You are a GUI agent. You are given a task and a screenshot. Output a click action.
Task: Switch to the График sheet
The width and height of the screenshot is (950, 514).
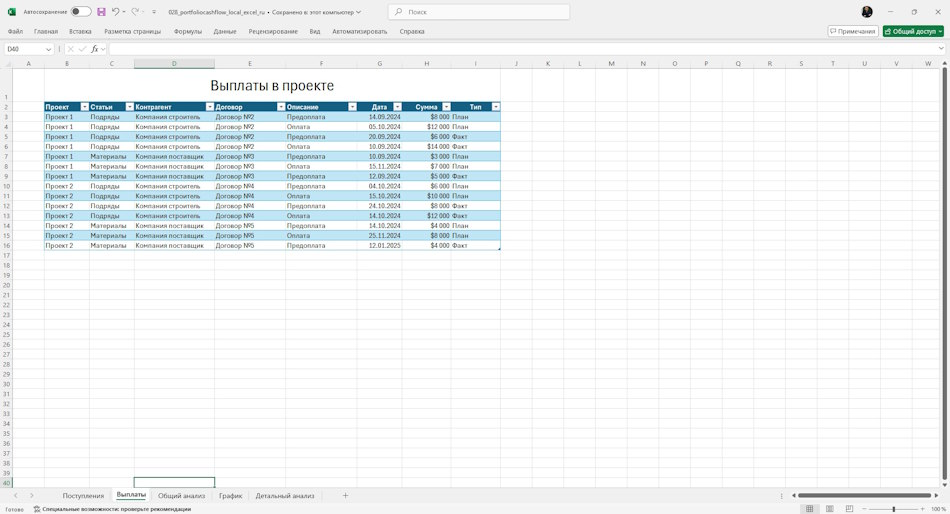coord(230,496)
